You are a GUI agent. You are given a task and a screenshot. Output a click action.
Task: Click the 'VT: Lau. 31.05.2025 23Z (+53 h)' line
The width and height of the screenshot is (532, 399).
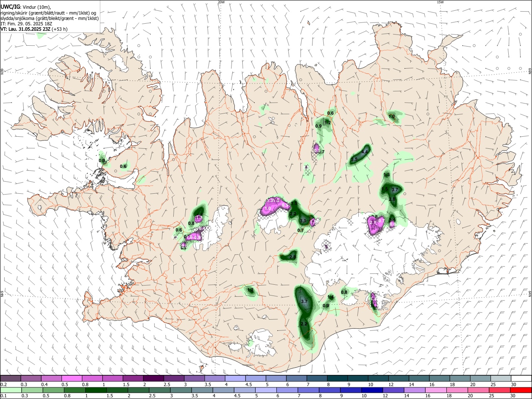(x=34, y=29)
